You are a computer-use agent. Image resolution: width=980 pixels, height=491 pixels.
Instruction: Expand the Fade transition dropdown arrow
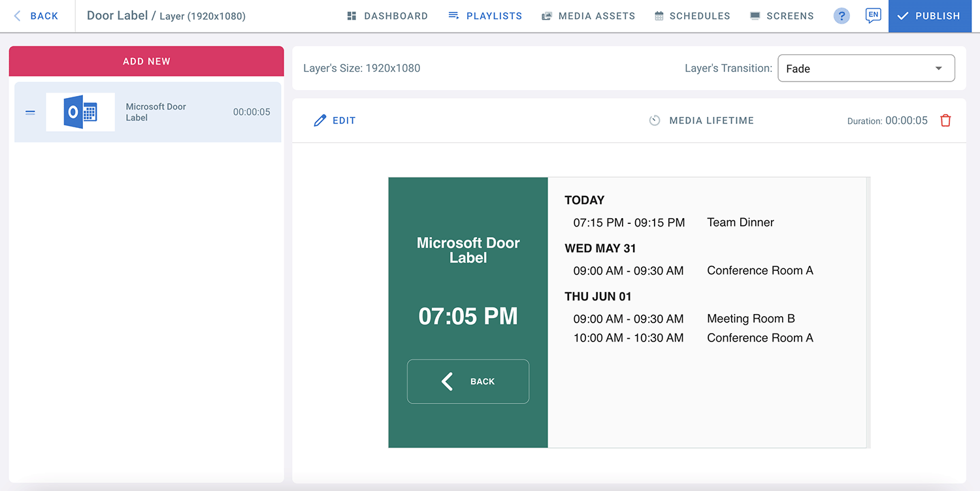[x=939, y=69]
